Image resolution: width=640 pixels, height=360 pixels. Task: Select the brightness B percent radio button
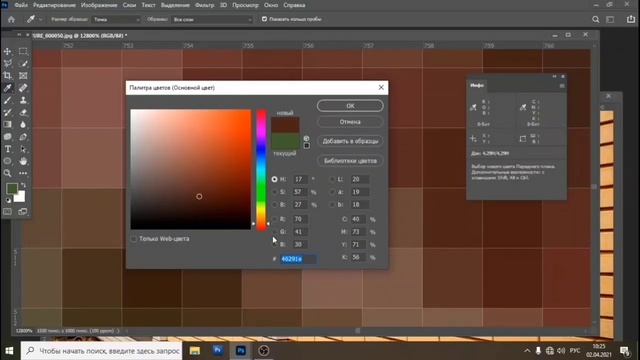tap(274, 204)
